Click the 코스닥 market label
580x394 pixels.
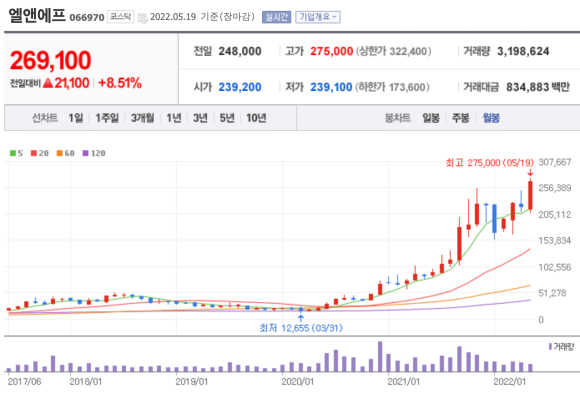point(121,17)
